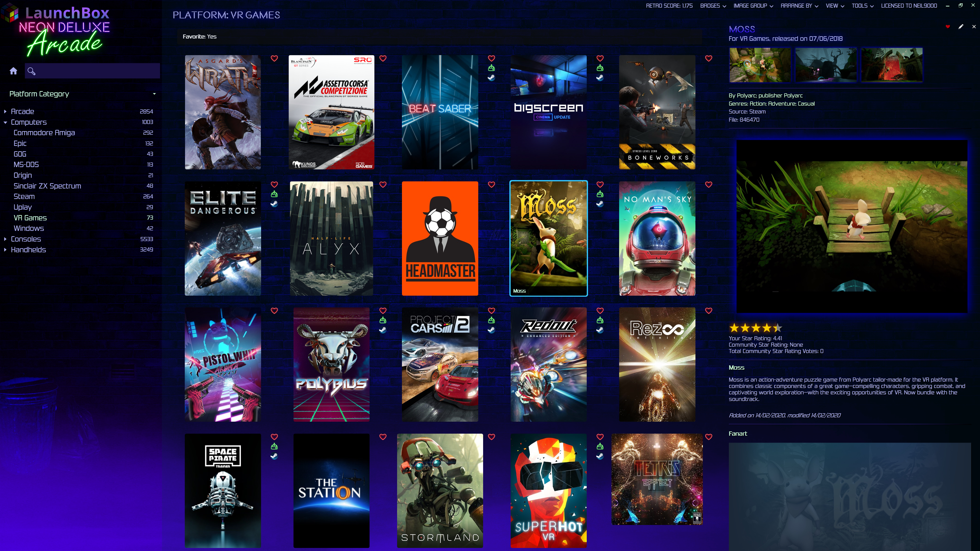Toggle favorite heart for Assetto Corsa Competizione
Viewport: 980px width, 551px height.
(x=383, y=58)
